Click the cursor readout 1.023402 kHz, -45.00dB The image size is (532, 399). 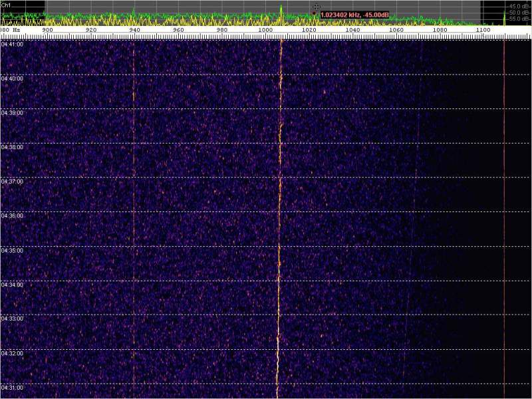pyautogui.click(x=354, y=15)
